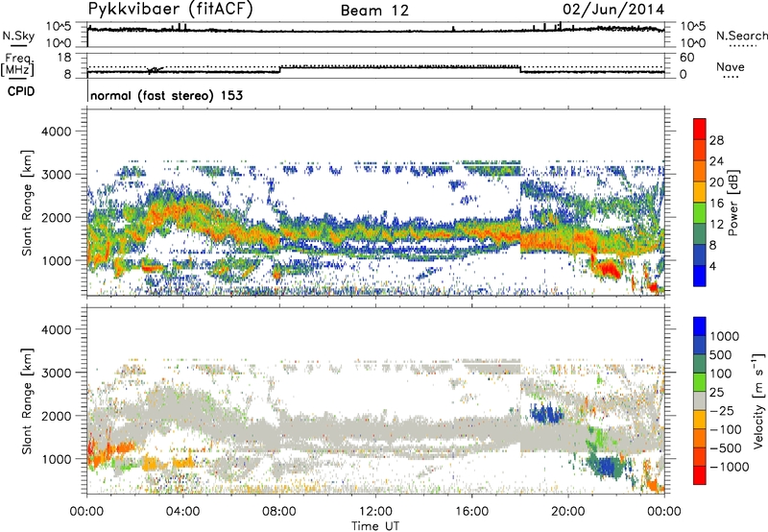Image resolution: width=768 pixels, height=532 pixels.
Task: Click the '16:00' time tick label
Action: pos(471,512)
